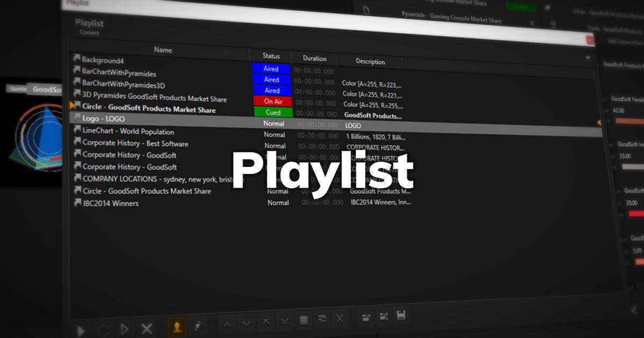644x338 pixels.
Task: Open Pyramide - Gaming Console Market Share tab behind
Action: [x=451, y=18]
